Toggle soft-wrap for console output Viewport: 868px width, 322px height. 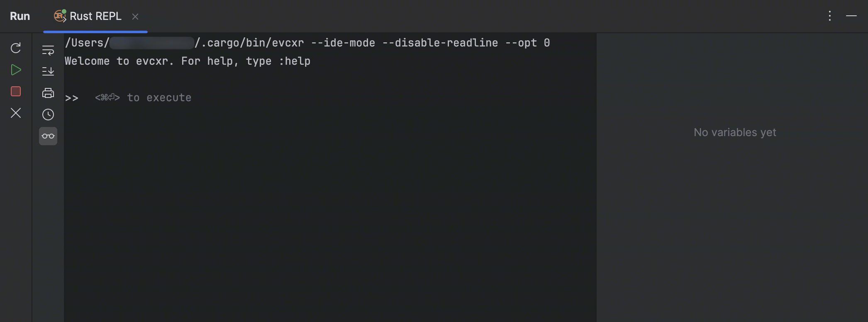click(48, 50)
